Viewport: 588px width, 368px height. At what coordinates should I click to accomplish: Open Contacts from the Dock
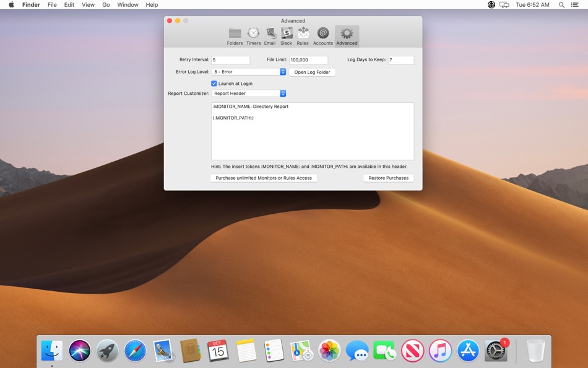tap(191, 351)
